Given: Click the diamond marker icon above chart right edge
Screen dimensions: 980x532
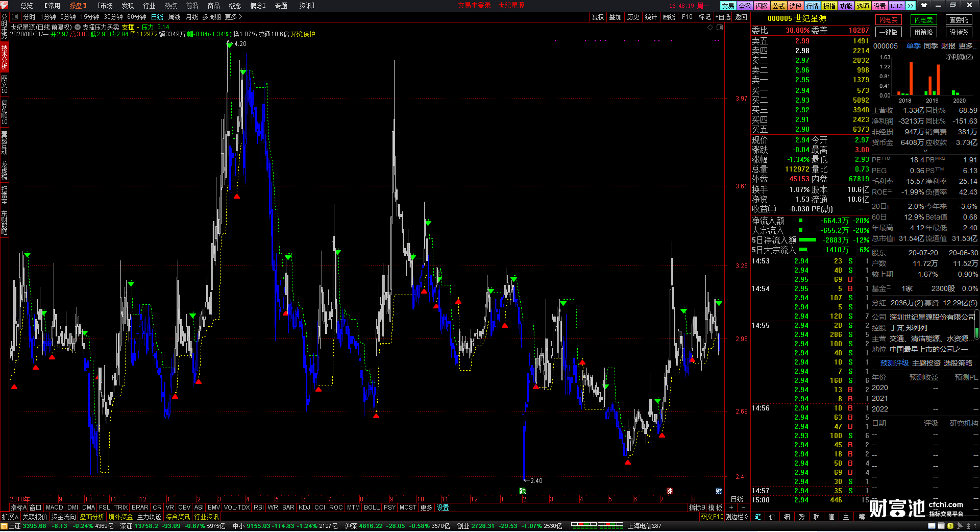Looking at the screenshot, I should click(710, 28).
